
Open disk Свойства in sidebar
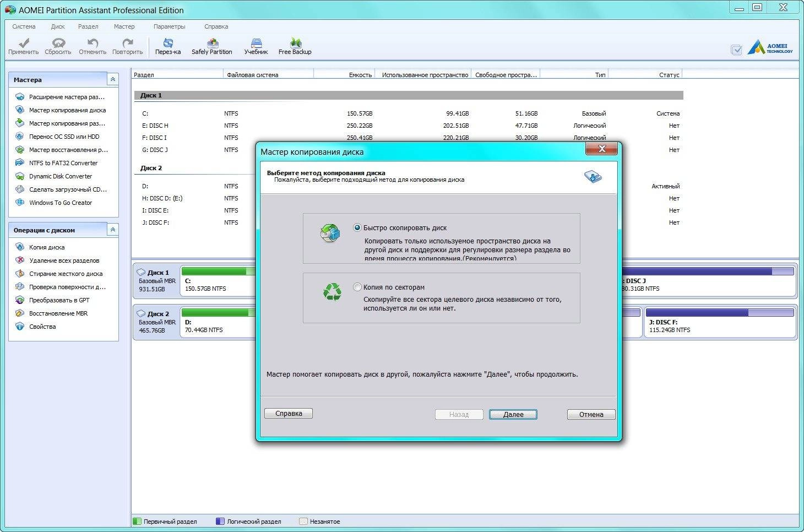pos(42,327)
